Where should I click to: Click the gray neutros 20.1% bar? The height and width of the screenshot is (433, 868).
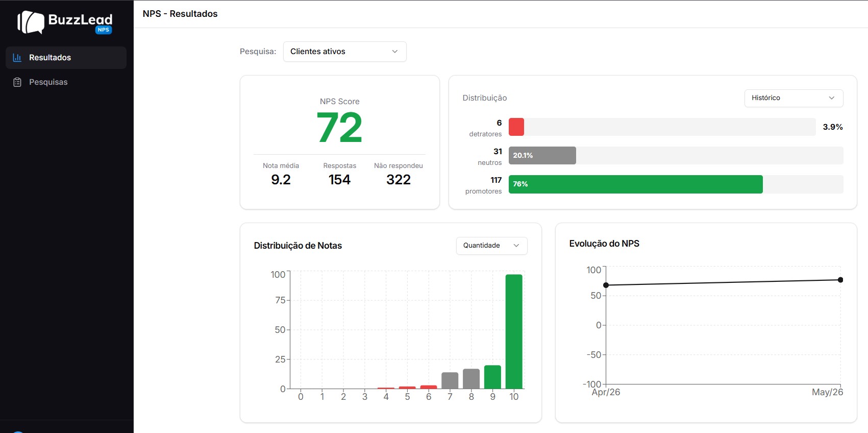542,156
